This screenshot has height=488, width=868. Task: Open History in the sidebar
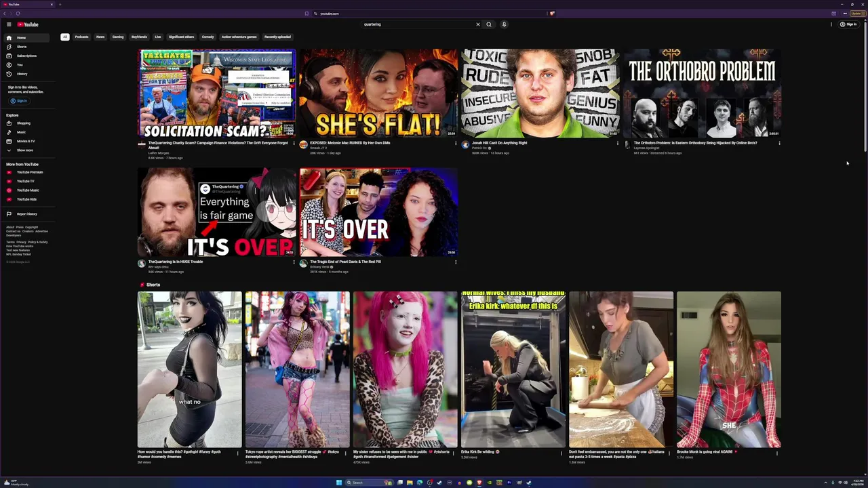click(x=26, y=73)
